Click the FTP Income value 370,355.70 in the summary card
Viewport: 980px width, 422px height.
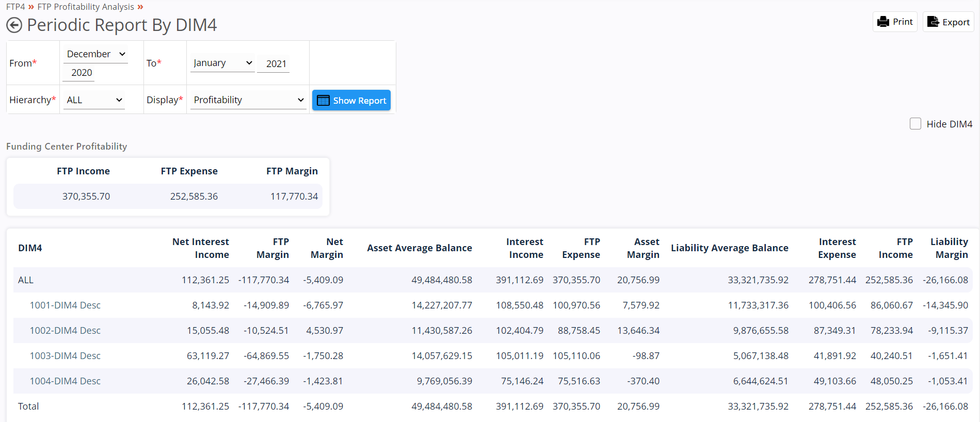click(86, 197)
